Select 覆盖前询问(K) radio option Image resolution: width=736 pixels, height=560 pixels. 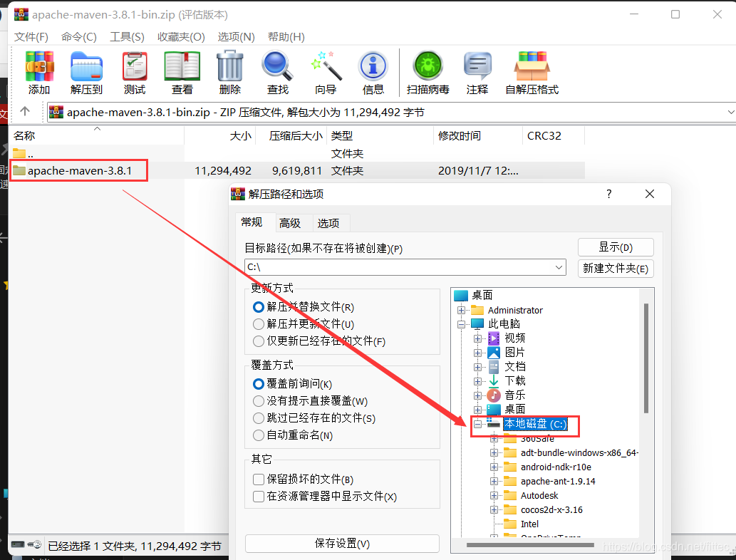(258, 384)
